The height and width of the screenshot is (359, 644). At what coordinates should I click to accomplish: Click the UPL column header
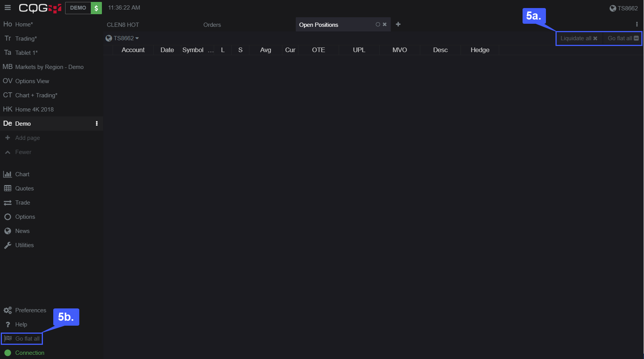coord(359,50)
